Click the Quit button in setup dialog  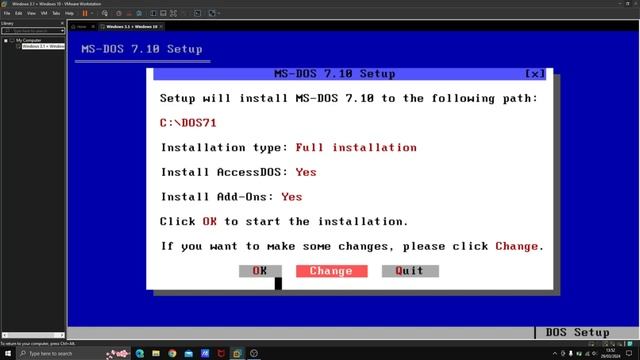(410, 271)
